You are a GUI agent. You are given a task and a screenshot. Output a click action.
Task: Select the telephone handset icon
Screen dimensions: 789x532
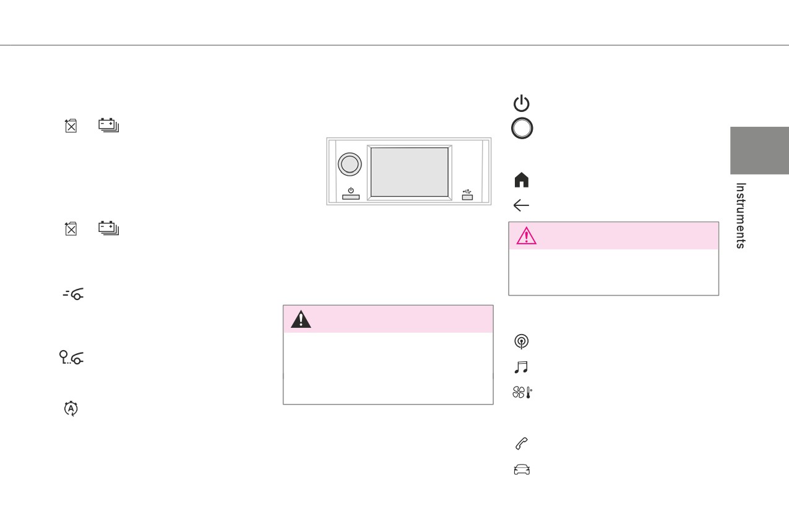(522, 444)
